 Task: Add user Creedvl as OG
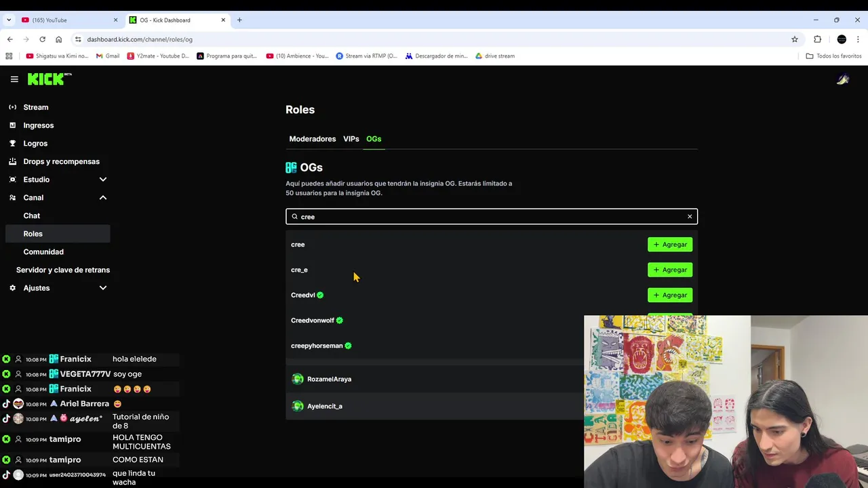(670, 296)
